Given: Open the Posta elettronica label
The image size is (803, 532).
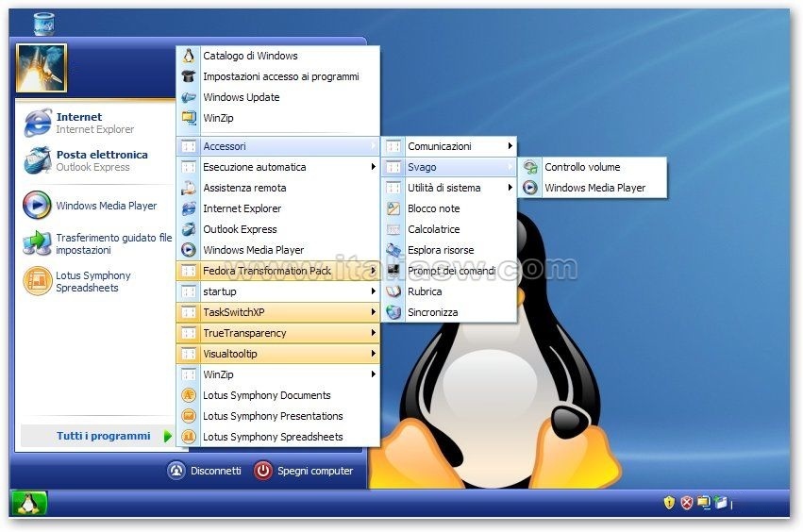Looking at the screenshot, I should coord(102,155).
